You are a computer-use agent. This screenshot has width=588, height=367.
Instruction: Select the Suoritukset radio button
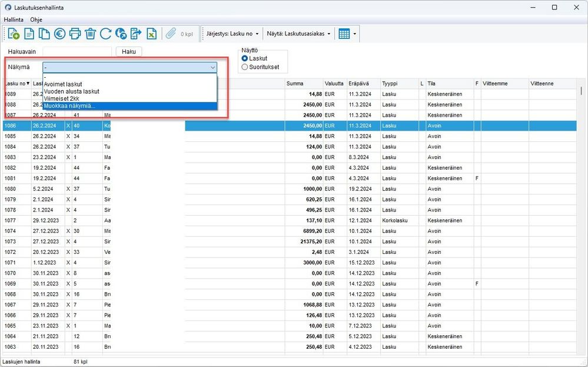click(245, 67)
